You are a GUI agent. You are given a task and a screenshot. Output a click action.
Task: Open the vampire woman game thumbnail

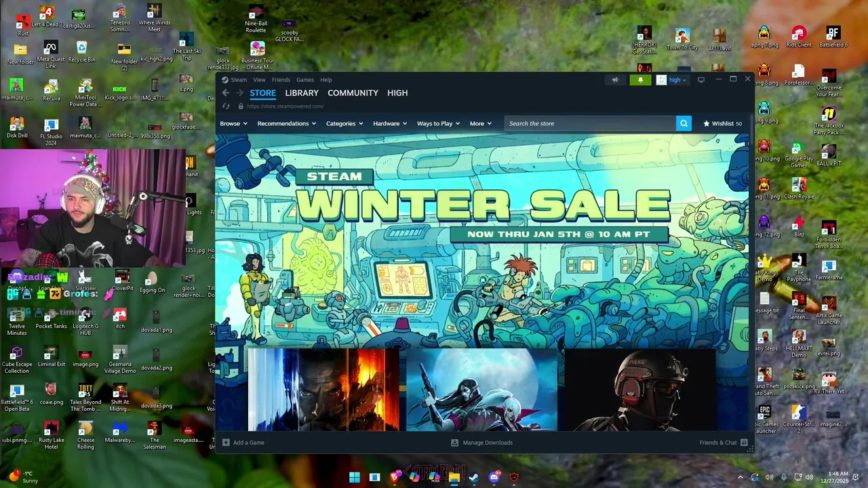point(481,390)
